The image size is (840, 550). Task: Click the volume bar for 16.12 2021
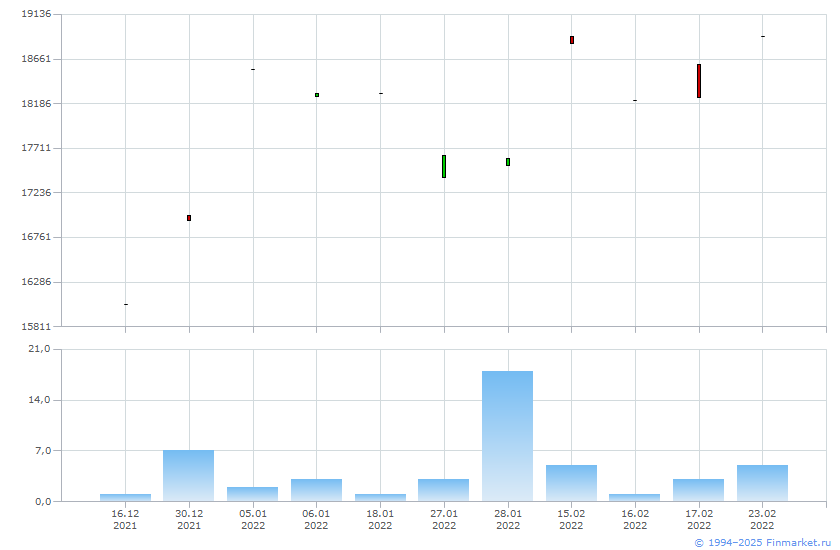[x=125, y=498]
